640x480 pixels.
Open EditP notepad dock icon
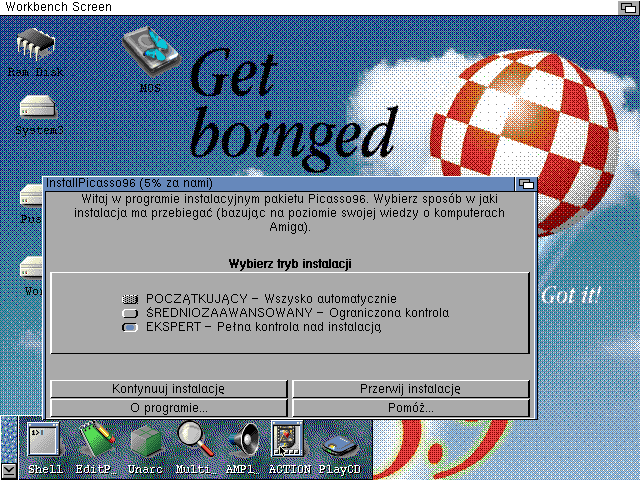click(96, 440)
